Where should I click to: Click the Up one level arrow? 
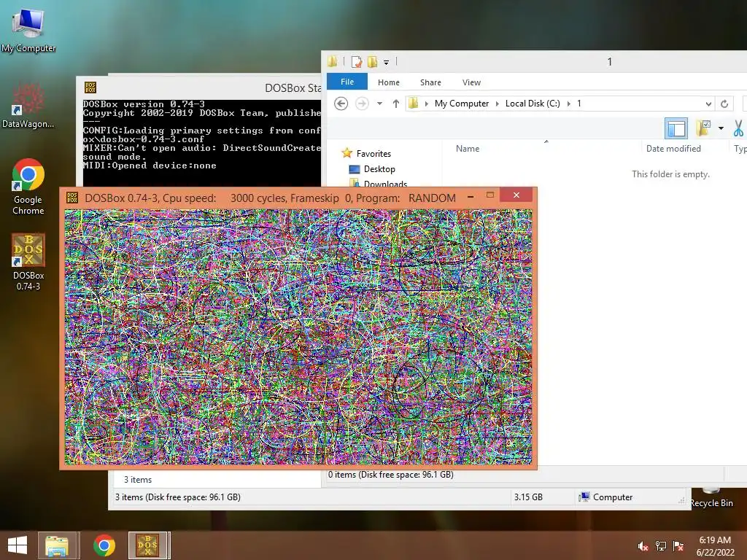click(x=396, y=104)
